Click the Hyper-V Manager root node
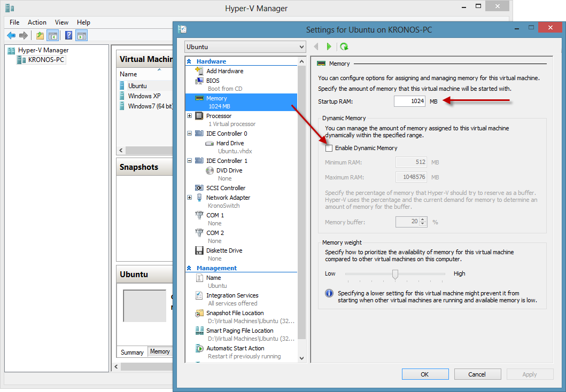 43,50
